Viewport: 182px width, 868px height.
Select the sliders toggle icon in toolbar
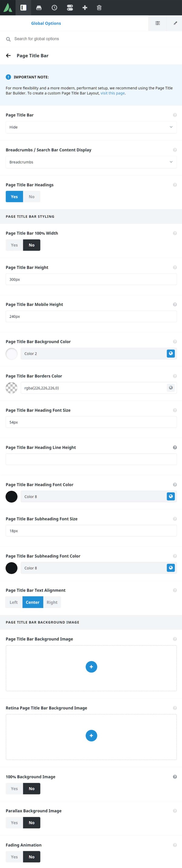[69, 7]
